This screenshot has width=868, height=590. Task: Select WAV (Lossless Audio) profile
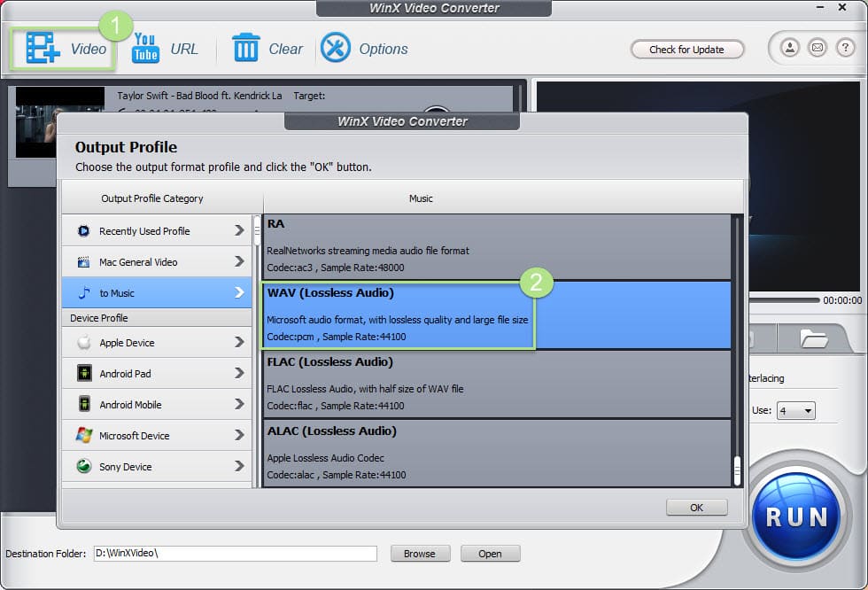pyautogui.click(x=497, y=314)
